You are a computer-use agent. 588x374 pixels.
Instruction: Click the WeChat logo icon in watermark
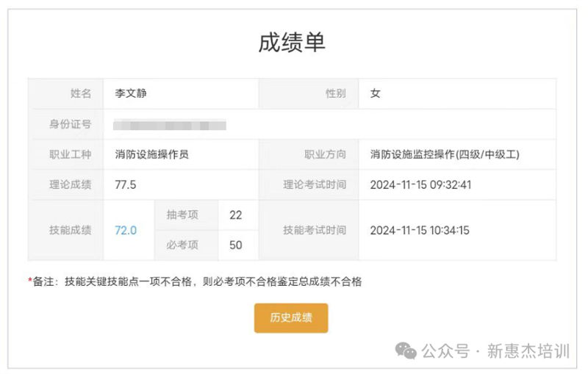tap(406, 350)
